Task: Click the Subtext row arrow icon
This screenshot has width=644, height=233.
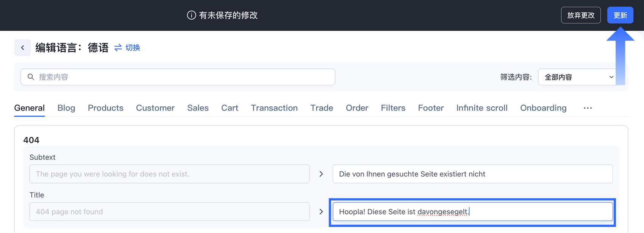Action: click(321, 174)
